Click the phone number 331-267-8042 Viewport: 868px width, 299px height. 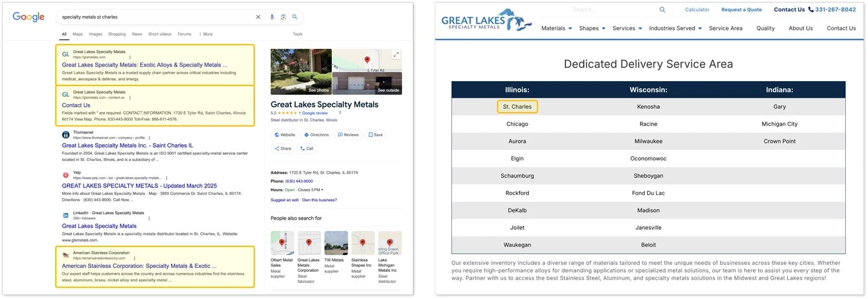coord(835,9)
